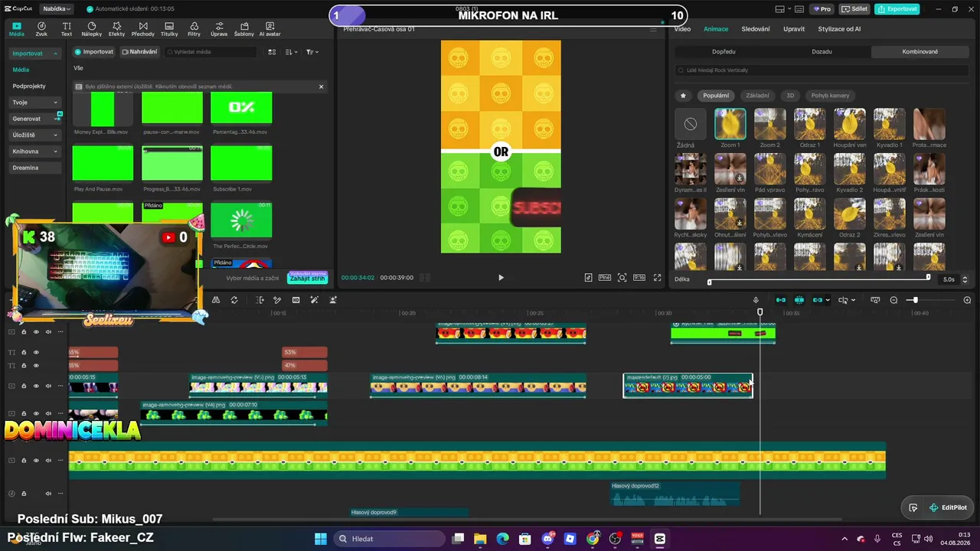Switch to the Video tab
This screenshot has height=551, width=980.
click(682, 29)
